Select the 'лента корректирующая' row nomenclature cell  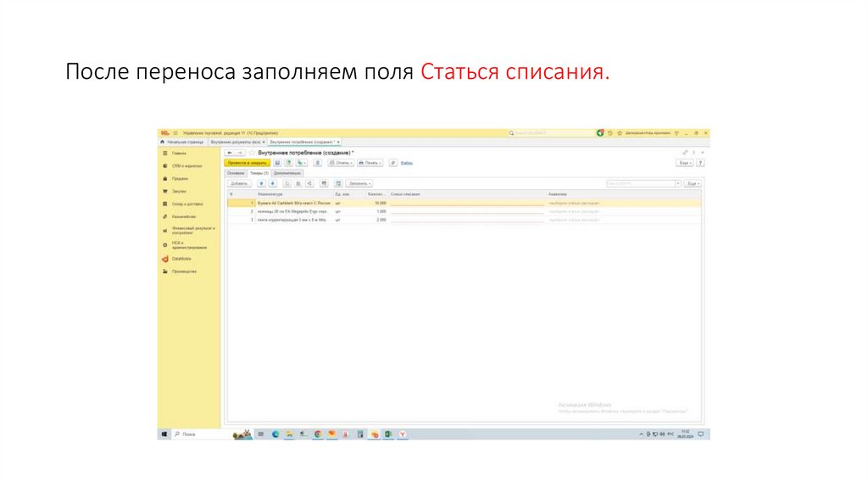294,220
